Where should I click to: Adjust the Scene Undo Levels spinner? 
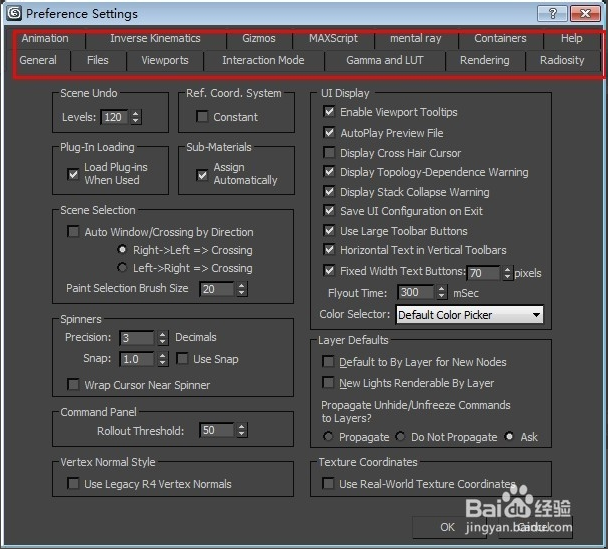[x=135, y=117]
